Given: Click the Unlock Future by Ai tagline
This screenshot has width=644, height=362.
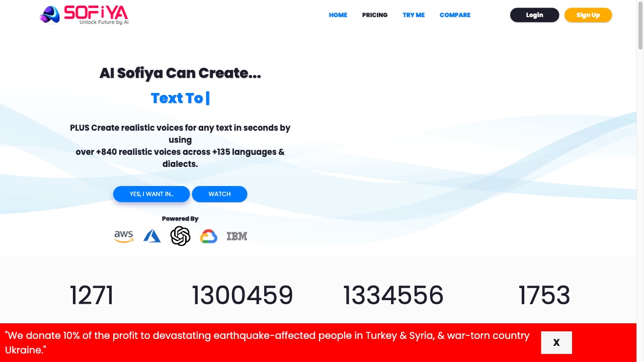Looking at the screenshot, I should 104,22.
